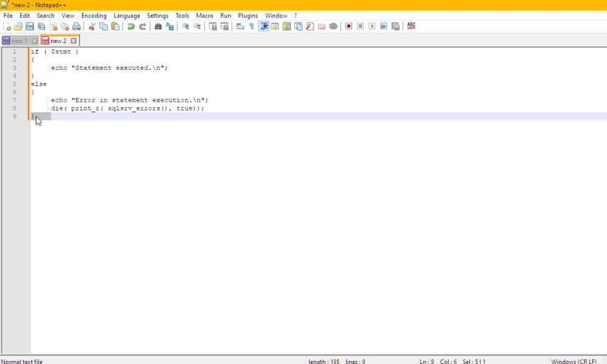Open the Function List icon
The height and width of the screenshot is (364, 607).
(310, 26)
